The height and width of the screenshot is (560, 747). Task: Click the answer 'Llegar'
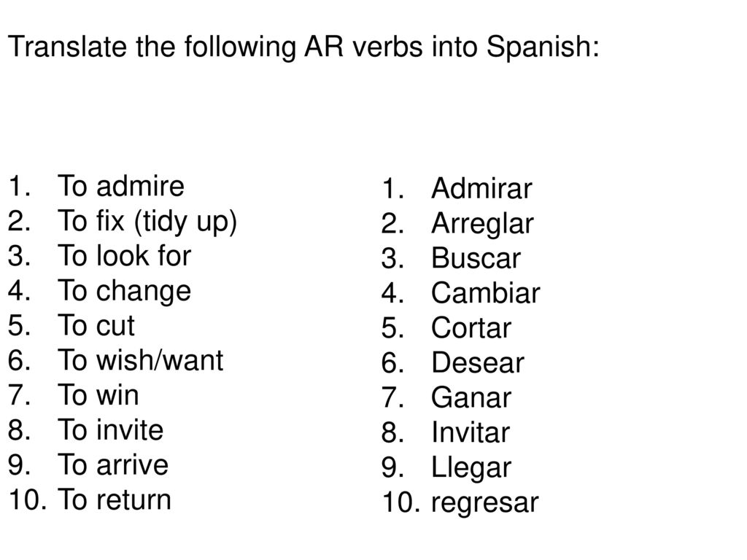click(x=471, y=469)
